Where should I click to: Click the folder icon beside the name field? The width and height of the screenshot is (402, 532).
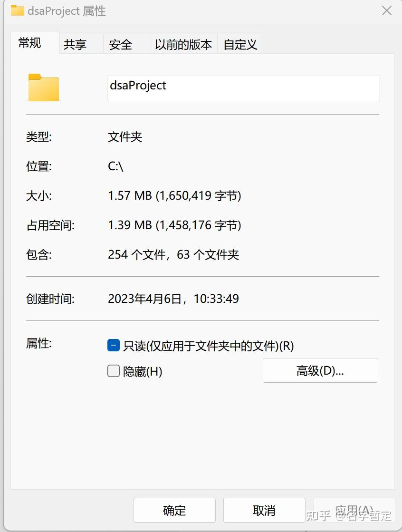(43, 88)
